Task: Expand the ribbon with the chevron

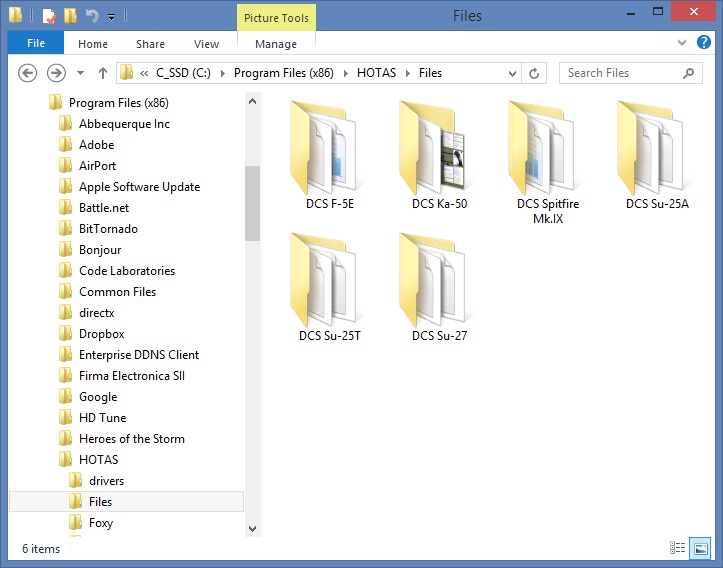Action: point(683,43)
